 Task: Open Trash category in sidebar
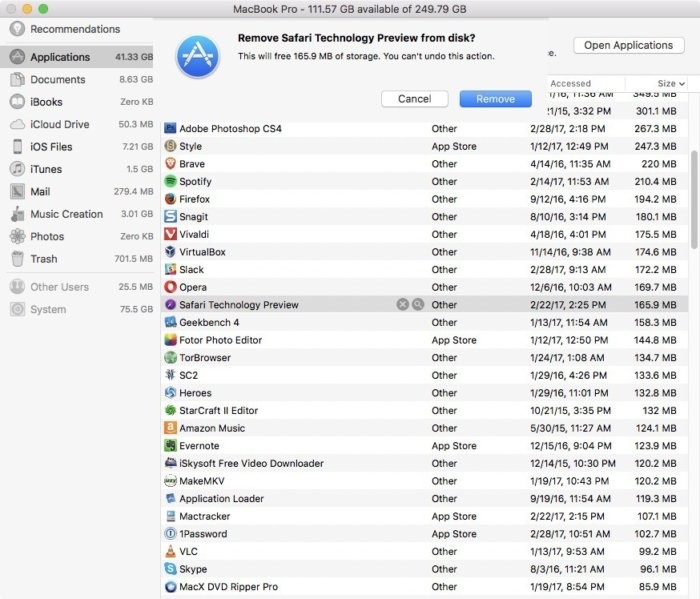(x=44, y=258)
